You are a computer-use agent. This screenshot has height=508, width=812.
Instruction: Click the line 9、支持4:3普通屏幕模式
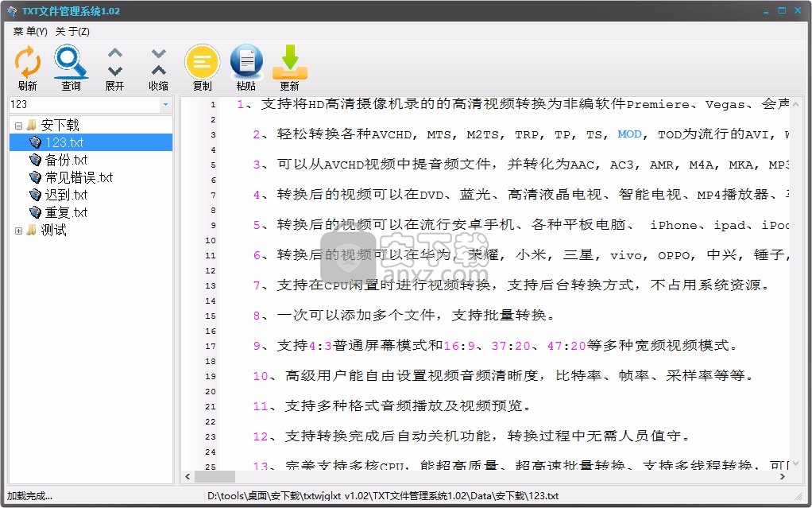pyautogui.click(x=495, y=345)
